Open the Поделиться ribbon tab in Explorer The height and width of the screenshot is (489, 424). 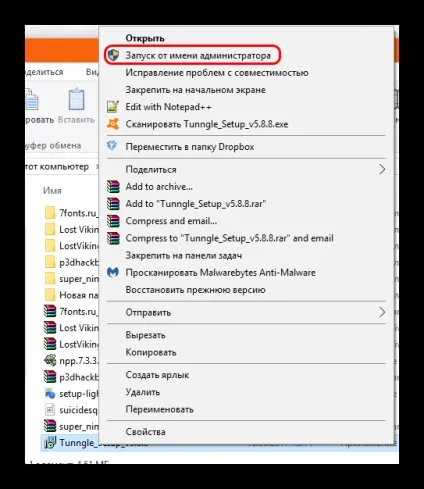[44, 72]
